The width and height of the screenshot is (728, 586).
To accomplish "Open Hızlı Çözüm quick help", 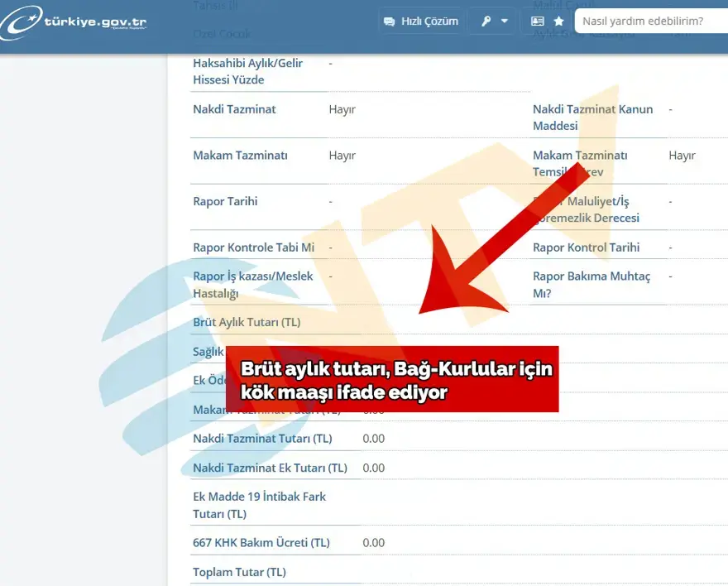I will (x=420, y=22).
